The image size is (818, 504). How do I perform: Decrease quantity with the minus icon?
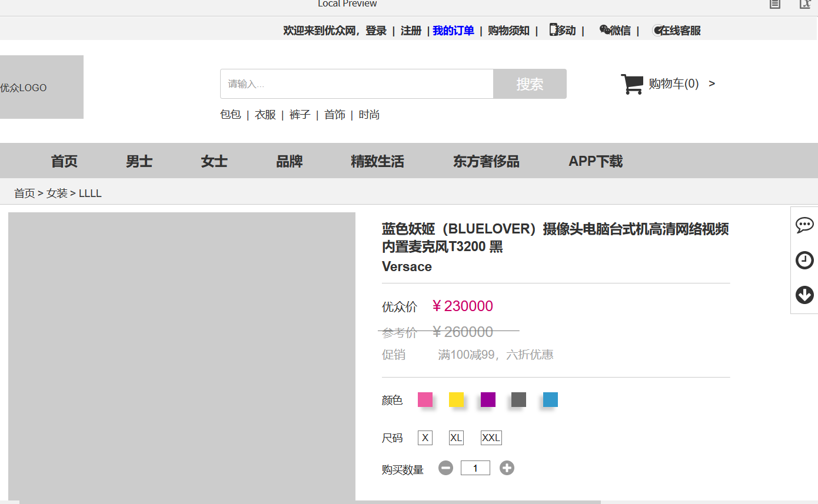point(446,468)
